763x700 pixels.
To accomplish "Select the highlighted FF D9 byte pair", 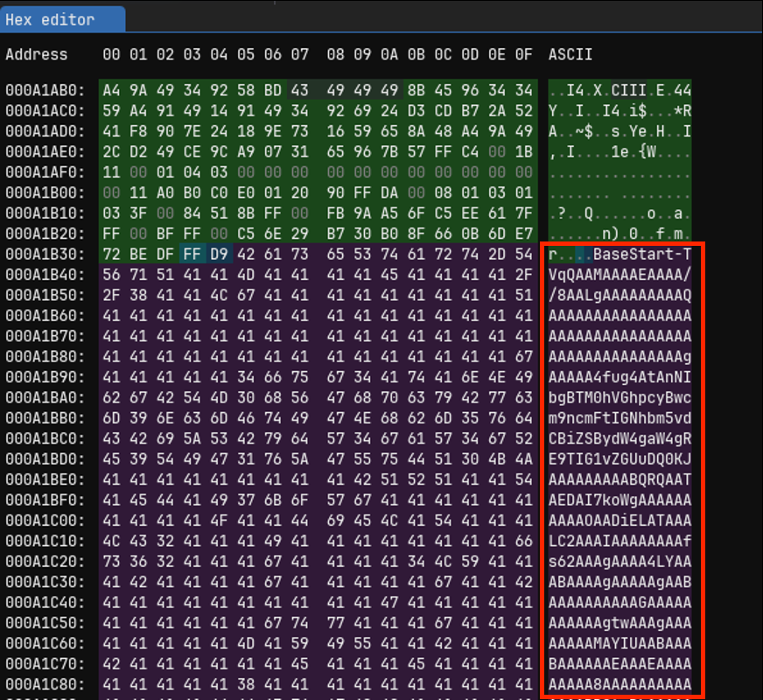I will click(207, 255).
